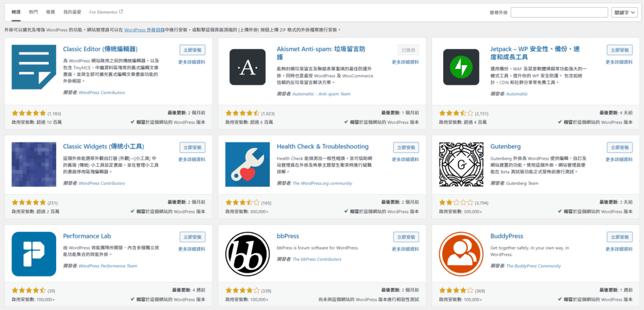Image resolution: width=644 pixels, height=310 pixels.
Task: Install bbPress with 立即安裝 button
Action: pos(406,237)
